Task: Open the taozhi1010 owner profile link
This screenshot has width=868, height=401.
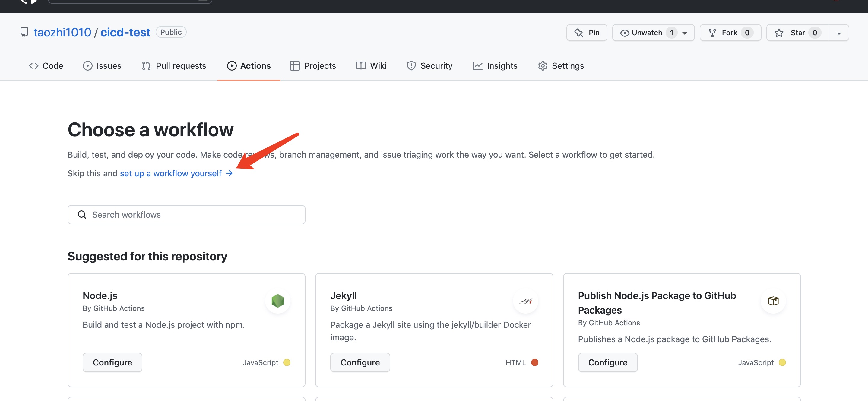Action: 62,32
